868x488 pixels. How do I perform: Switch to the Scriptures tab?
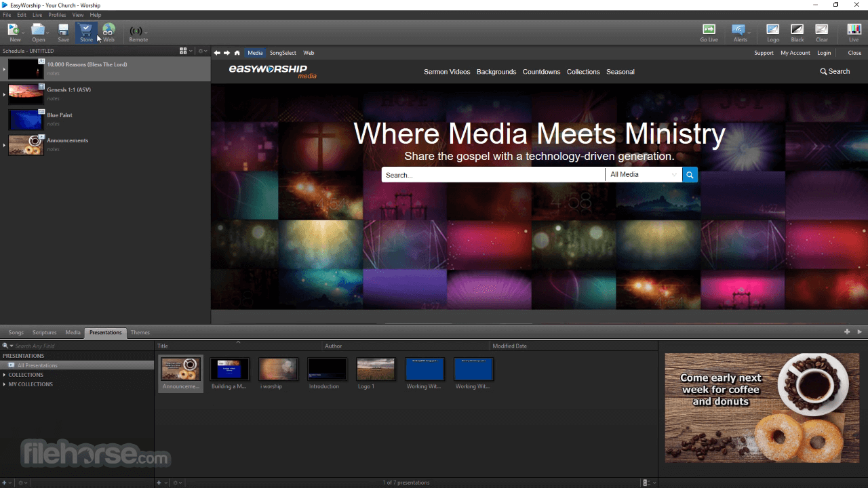point(45,333)
